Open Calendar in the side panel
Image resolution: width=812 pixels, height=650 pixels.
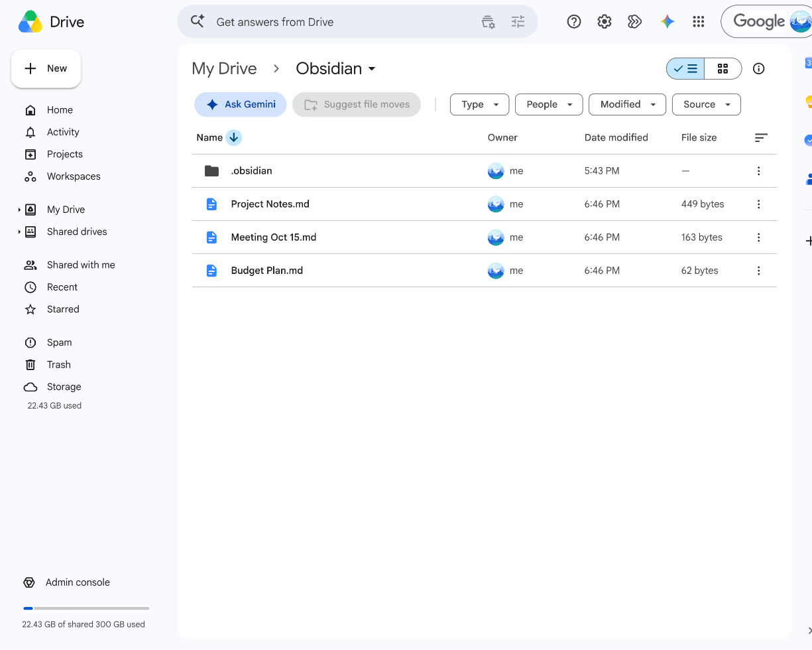pos(808,63)
